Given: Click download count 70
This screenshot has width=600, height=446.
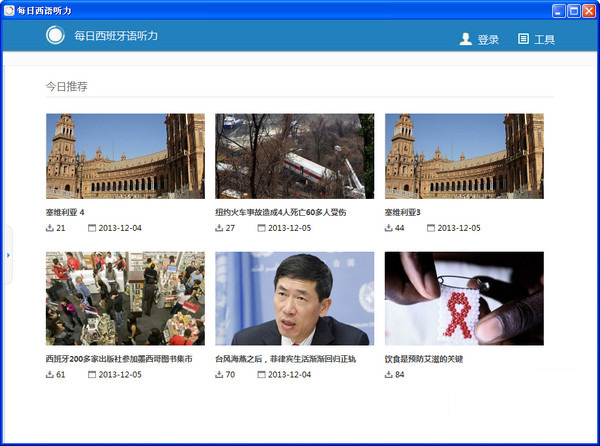Looking at the screenshot, I should (230, 374).
